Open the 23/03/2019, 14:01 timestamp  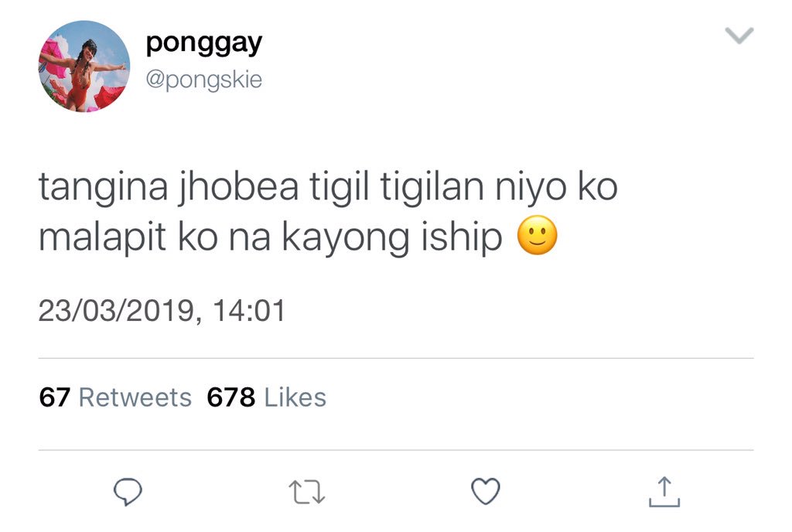pyautogui.click(x=162, y=310)
